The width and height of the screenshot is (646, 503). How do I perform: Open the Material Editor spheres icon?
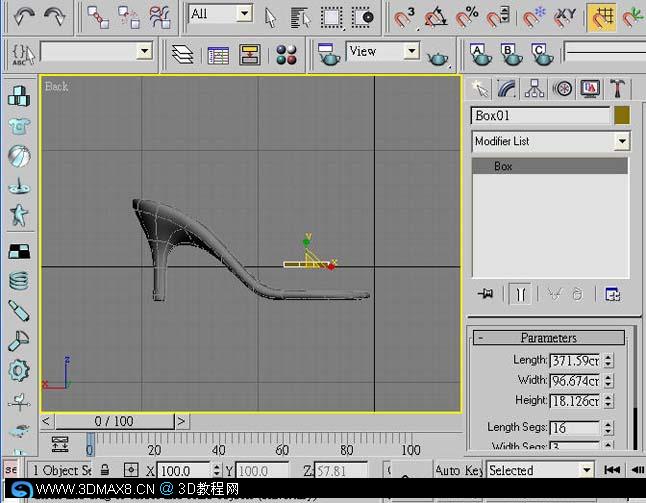coord(286,54)
